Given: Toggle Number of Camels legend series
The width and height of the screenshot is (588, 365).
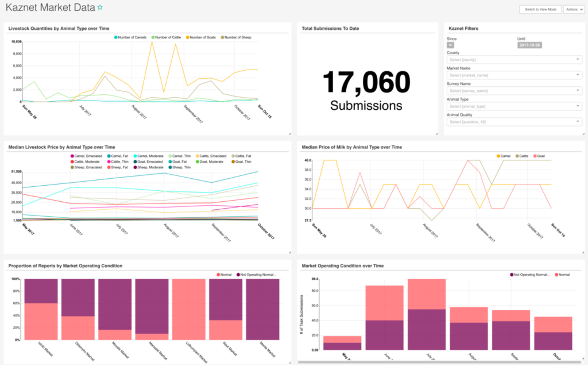Looking at the screenshot, I should 130,37.
